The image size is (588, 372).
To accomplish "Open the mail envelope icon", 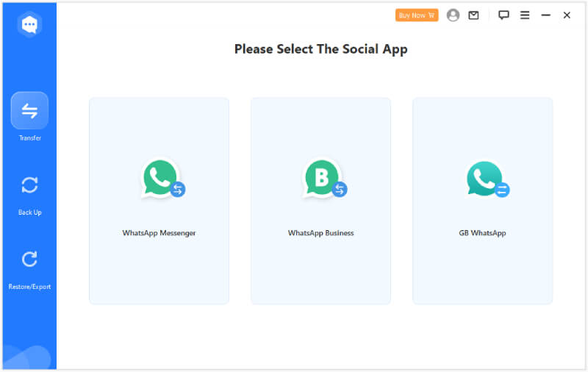I will 473,15.
